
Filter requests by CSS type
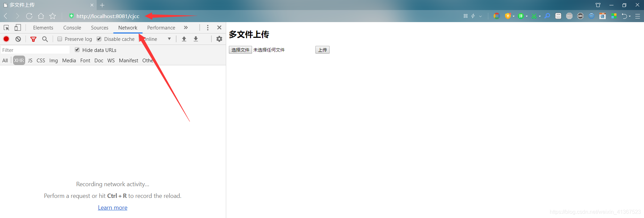click(41, 60)
